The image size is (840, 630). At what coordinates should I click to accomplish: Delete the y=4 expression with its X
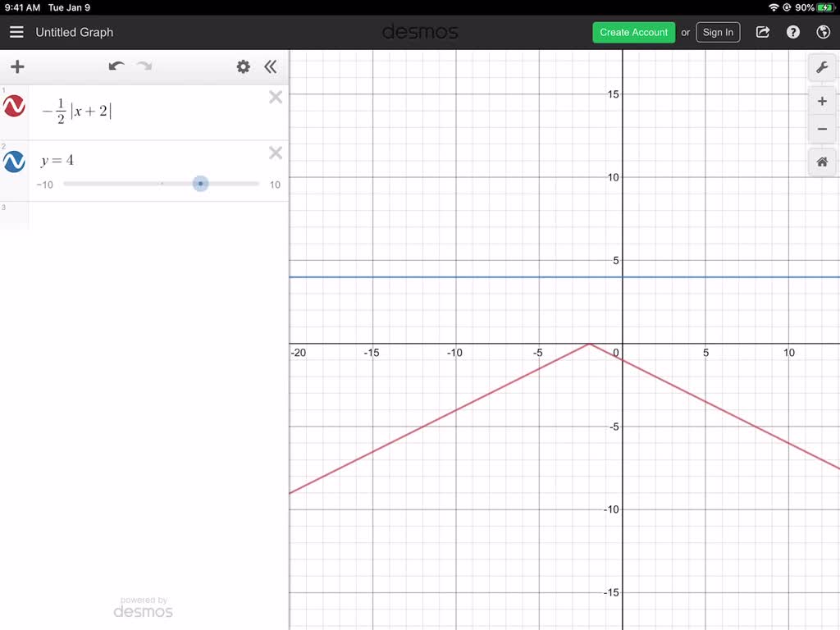point(276,153)
